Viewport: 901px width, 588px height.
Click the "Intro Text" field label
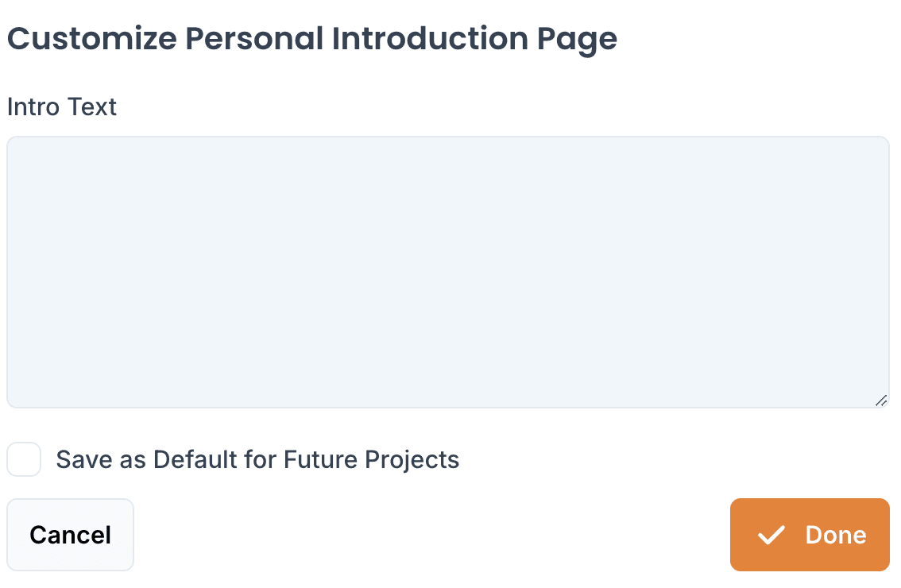61,107
